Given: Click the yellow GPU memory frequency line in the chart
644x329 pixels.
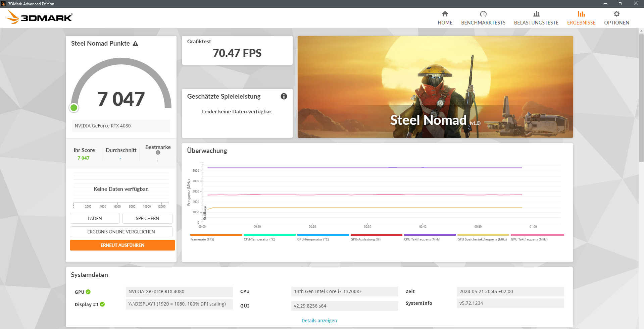Looking at the screenshot, I should 364,208.
